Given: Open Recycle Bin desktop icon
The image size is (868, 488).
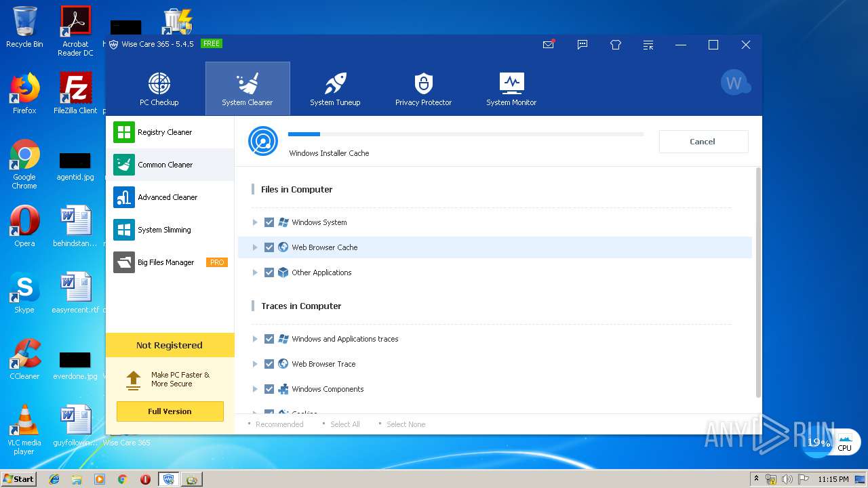Looking at the screenshot, I should coord(24,27).
